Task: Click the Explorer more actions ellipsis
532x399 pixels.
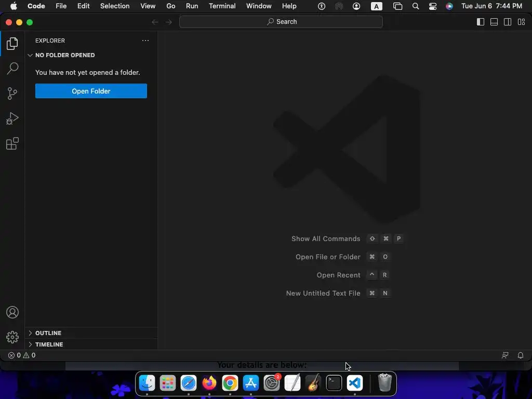Action: coord(145,41)
